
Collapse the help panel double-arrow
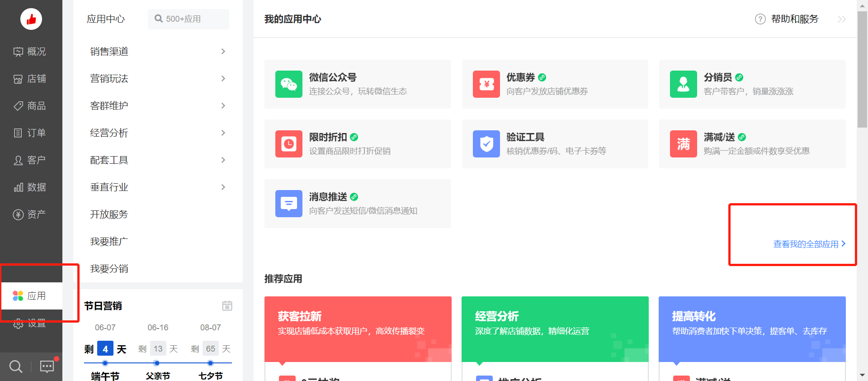click(841, 19)
